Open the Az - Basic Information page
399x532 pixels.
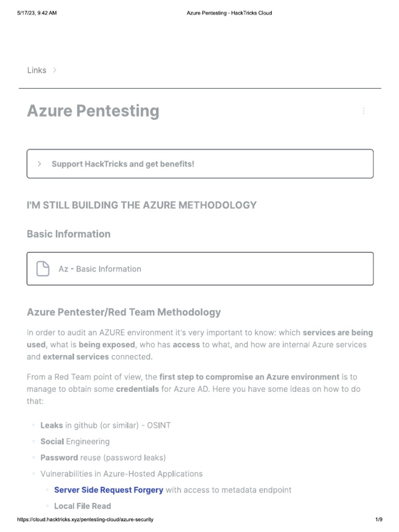tap(100, 269)
